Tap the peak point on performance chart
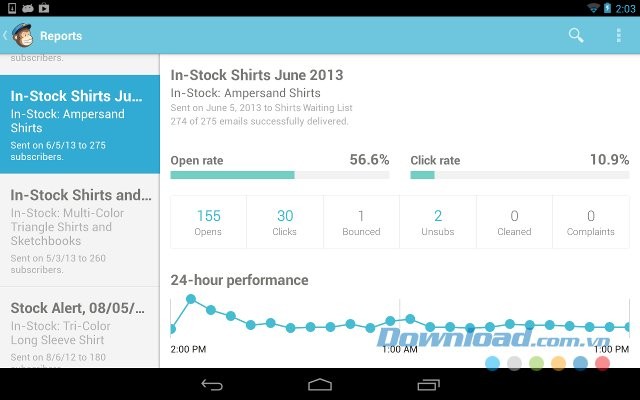Image resolution: width=640 pixels, height=400 pixels. tap(191, 299)
